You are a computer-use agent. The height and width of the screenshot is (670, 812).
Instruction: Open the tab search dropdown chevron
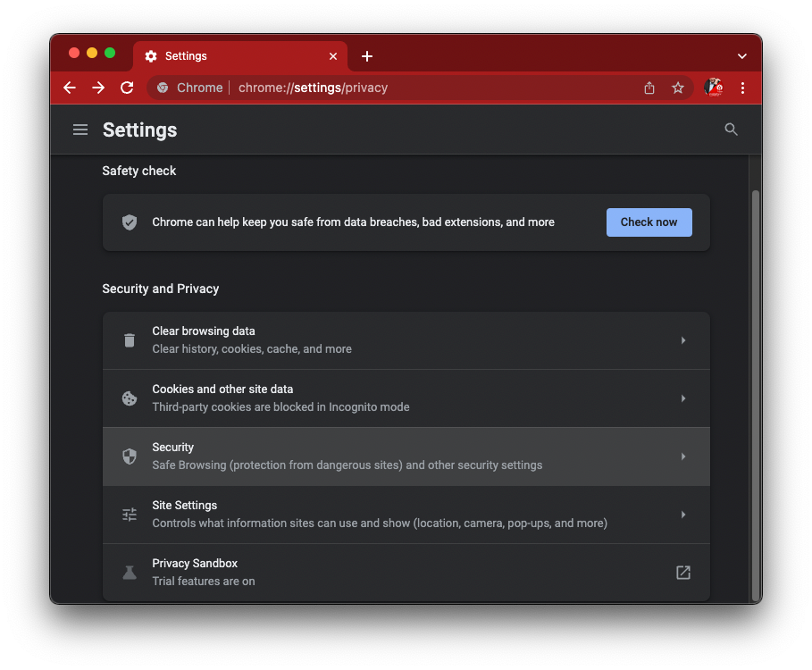click(741, 56)
